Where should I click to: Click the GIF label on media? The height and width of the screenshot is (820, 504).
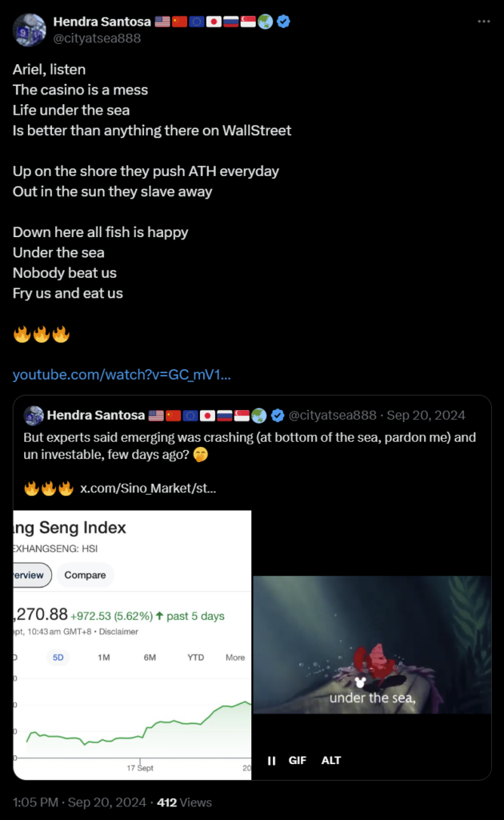coord(297,761)
